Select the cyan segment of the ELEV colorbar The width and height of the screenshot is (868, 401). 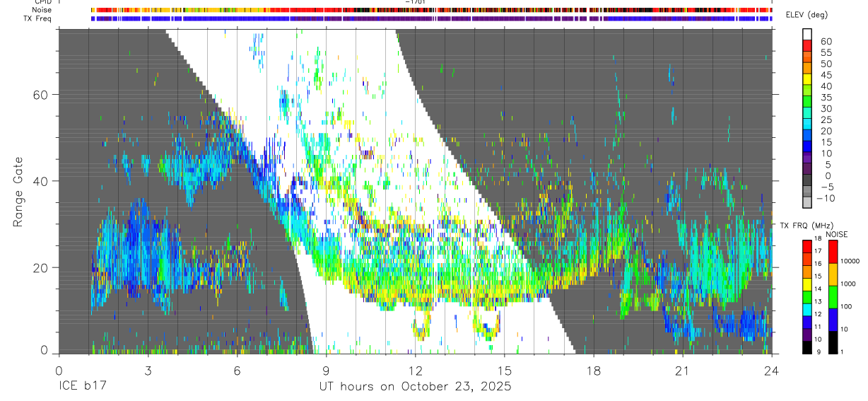point(807,124)
